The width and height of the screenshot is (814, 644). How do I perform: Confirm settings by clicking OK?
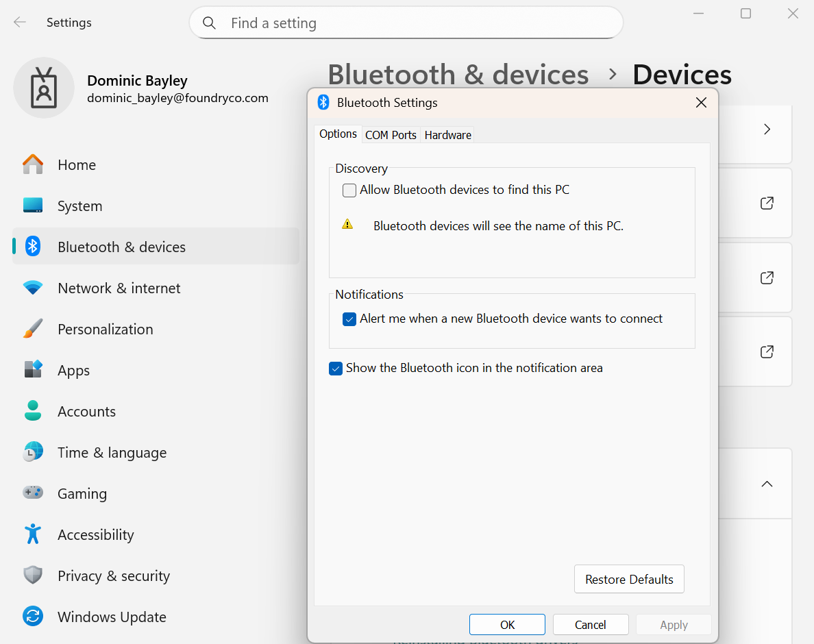507,624
